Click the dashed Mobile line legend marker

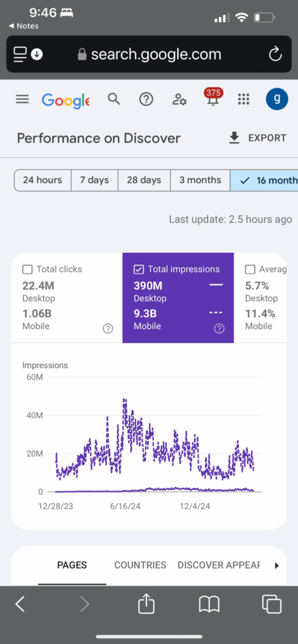pos(216,313)
